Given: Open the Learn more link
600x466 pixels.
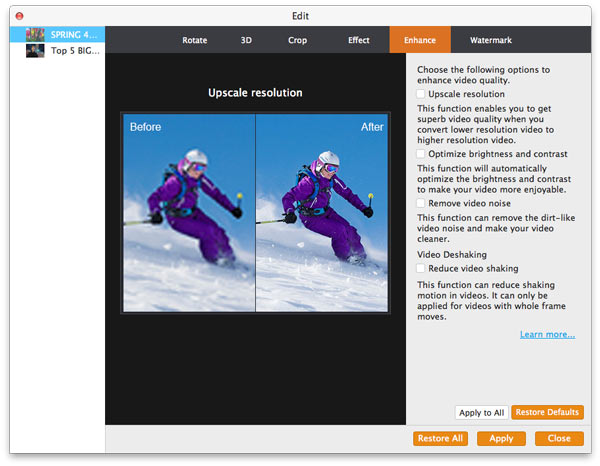Looking at the screenshot, I should coord(547,334).
